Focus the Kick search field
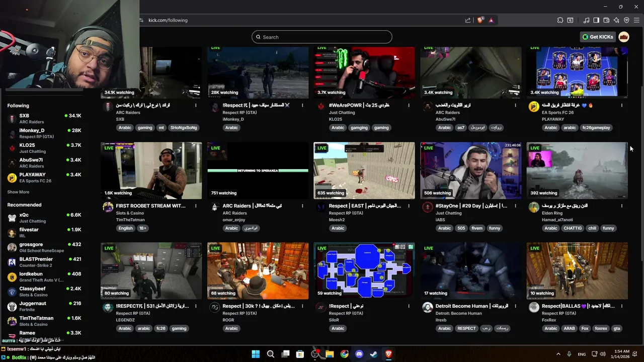The height and width of the screenshot is (362, 644). (x=322, y=37)
